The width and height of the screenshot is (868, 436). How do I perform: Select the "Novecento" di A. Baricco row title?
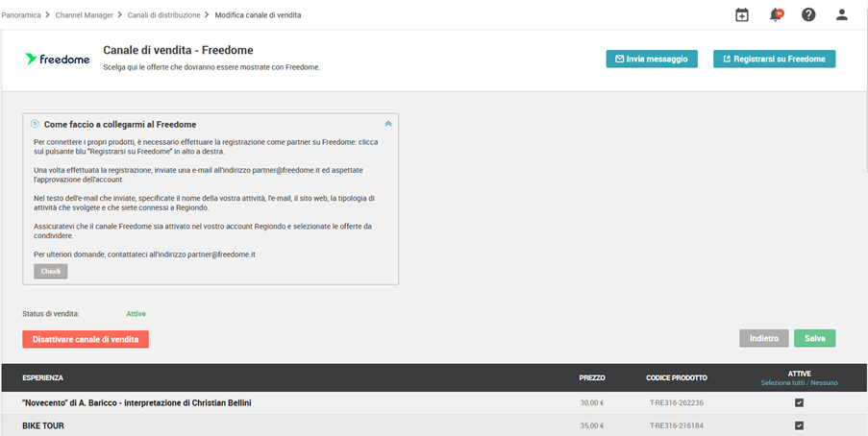136,403
